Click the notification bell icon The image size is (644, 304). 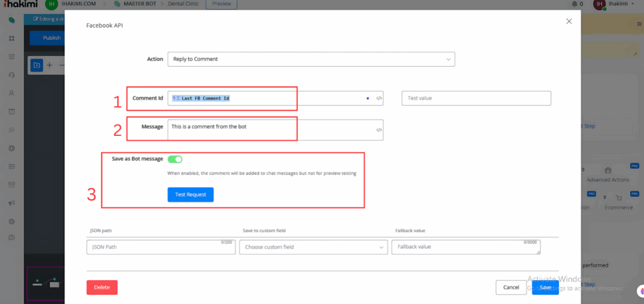[573, 4]
